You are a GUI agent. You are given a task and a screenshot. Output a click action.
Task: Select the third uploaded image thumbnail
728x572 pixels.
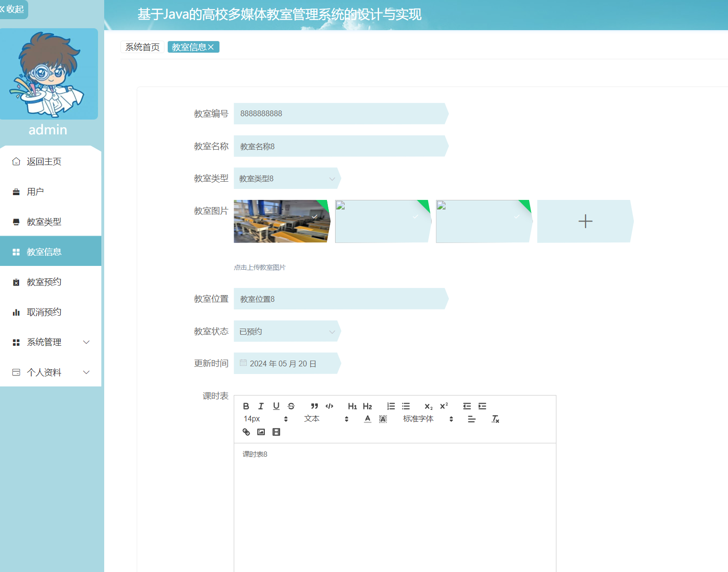pos(484,221)
